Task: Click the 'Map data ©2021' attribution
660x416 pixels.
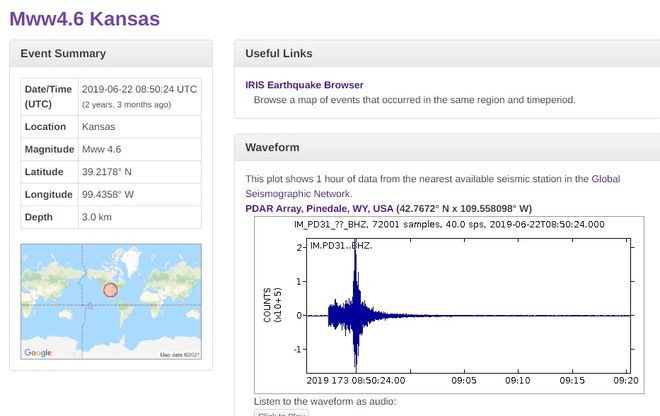Action: [180, 355]
